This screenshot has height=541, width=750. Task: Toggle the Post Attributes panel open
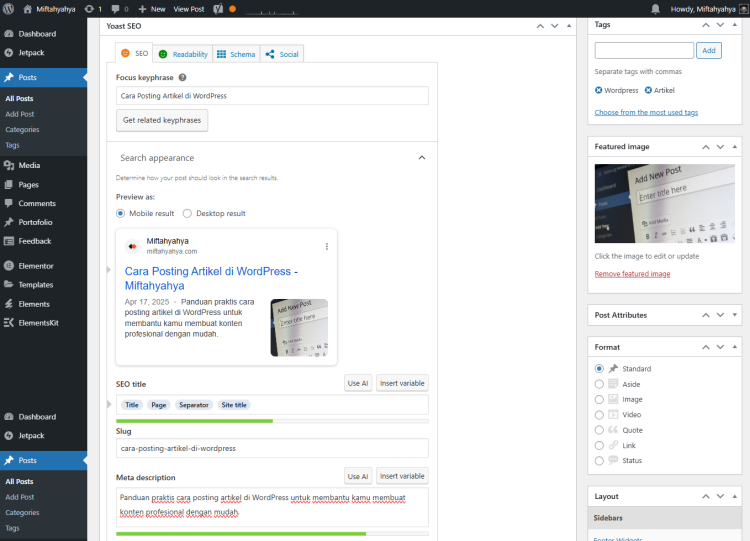736,315
